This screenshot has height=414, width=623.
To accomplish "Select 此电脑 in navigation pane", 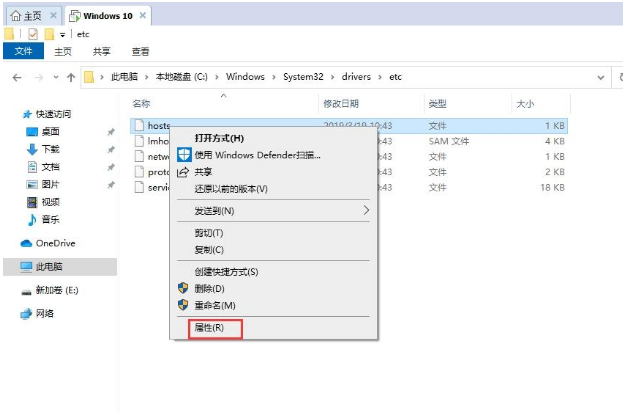I will click(60, 267).
